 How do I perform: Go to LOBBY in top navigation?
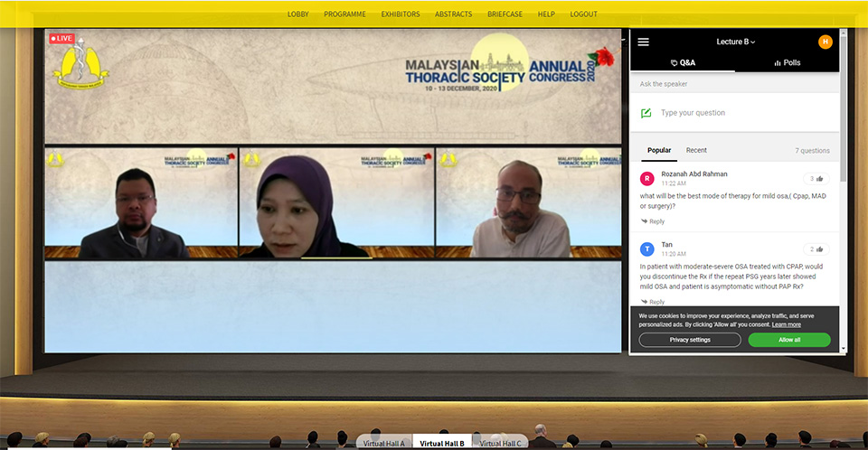pos(297,14)
